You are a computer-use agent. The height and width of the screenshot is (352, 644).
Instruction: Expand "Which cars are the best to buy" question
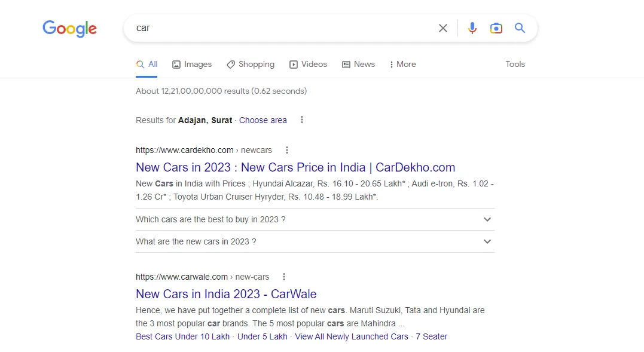click(487, 219)
